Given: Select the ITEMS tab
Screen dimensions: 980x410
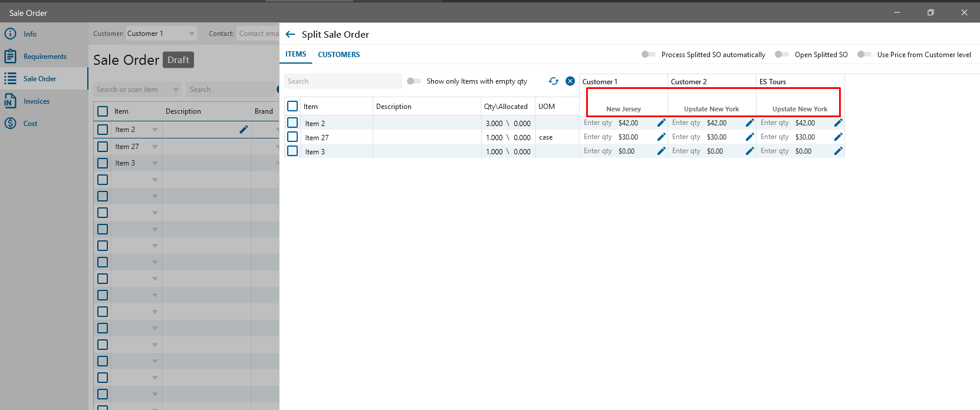Looking at the screenshot, I should pyautogui.click(x=295, y=54).
